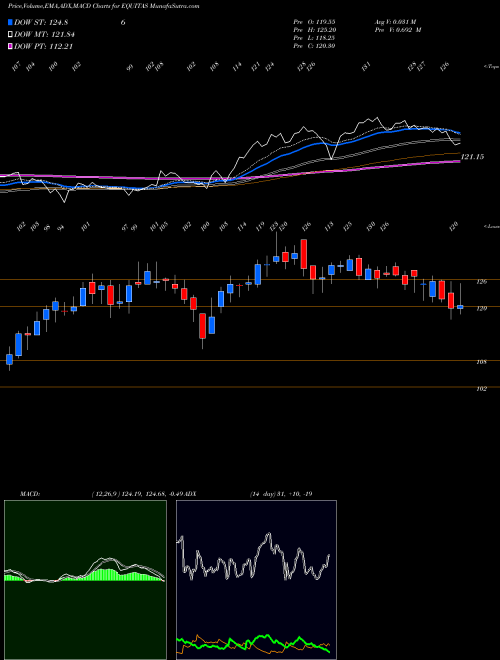Image resolution: width=500 pixels, height=660 pixels.
Task: Click the '<Tops' label at right edge
Action: pyautogui.click(x=492, y=67)
